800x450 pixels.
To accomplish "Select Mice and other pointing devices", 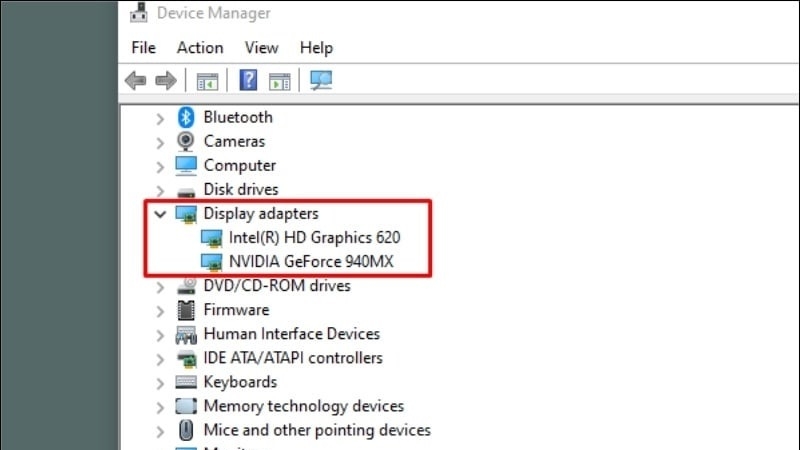I will coord(316,430).
